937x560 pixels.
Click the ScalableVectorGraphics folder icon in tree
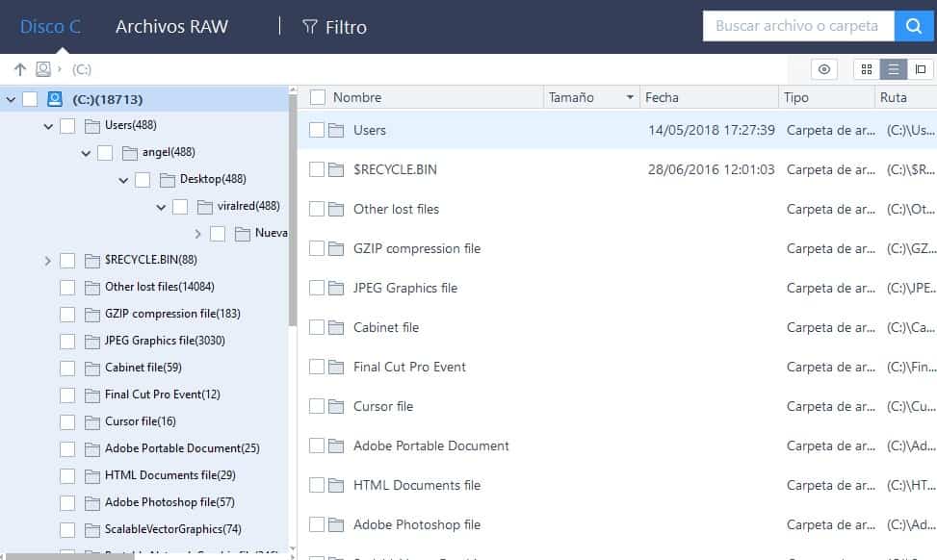click(92, 529)
